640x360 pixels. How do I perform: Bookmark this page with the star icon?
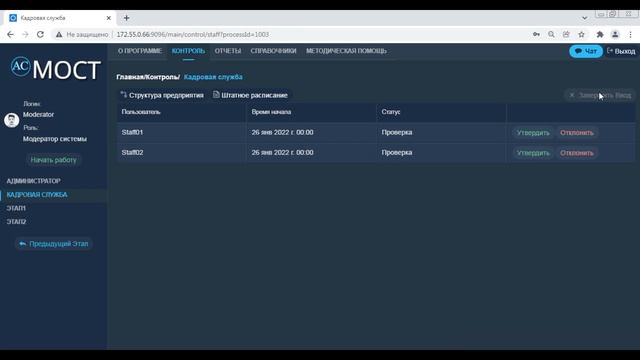click(x=582, y=35)
